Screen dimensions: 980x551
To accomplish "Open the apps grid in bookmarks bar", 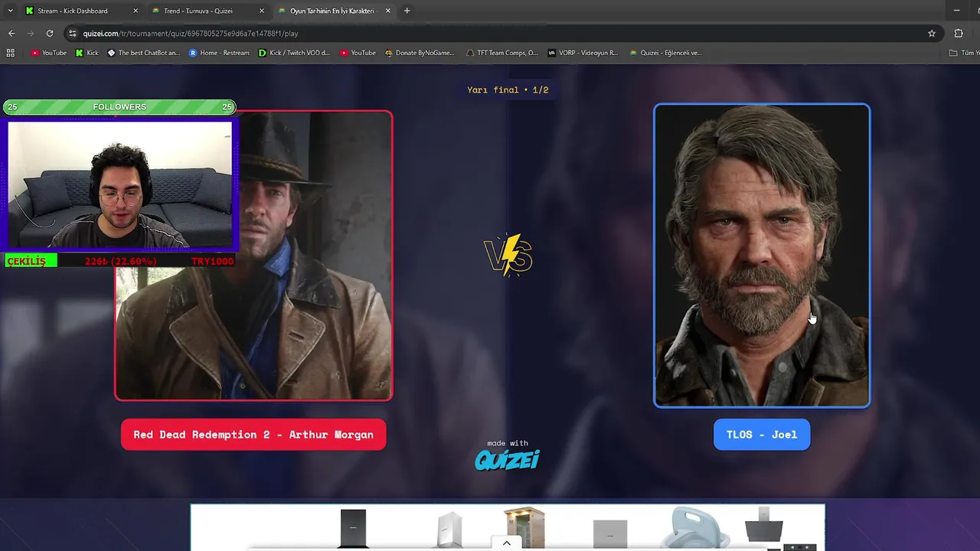I will pyautogui.click(x=10, y=53).
